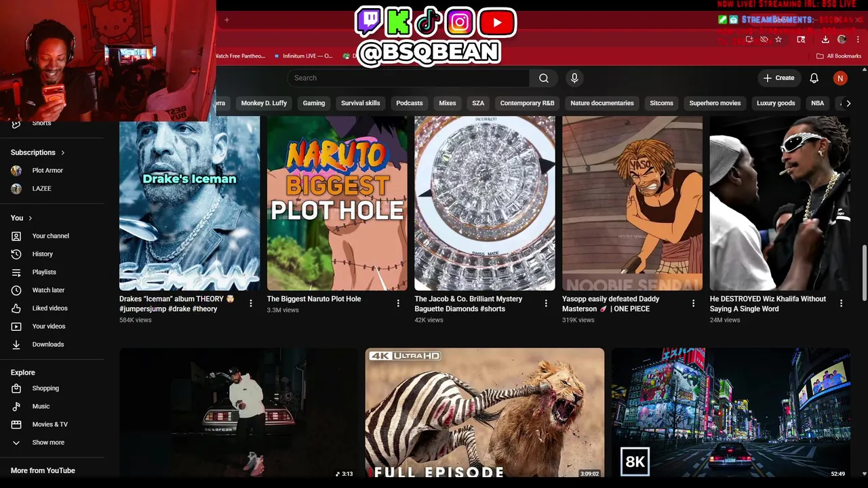Select the SZA chip
This screenshot has height=488, width=868.
point(478,103)
